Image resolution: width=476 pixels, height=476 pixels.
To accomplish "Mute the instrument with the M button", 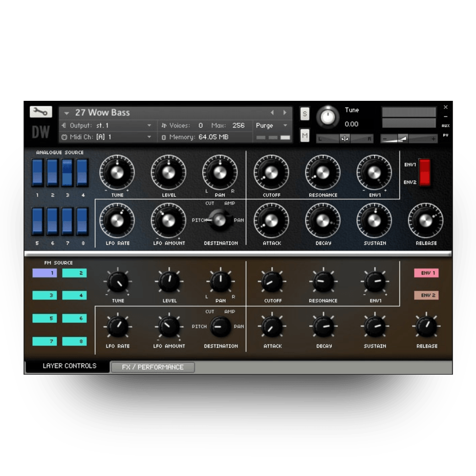I will (x=305, y=134).
